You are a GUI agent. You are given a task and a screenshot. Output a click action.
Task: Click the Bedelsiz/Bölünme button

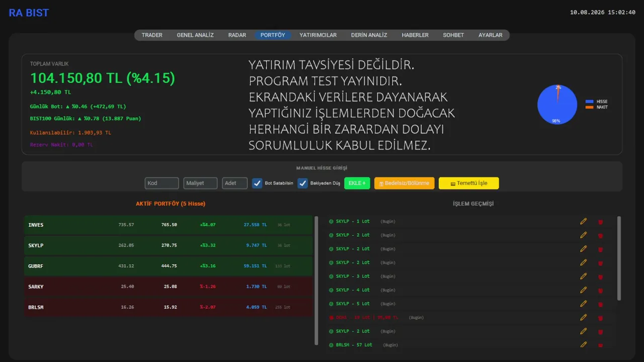coord(405,183)
